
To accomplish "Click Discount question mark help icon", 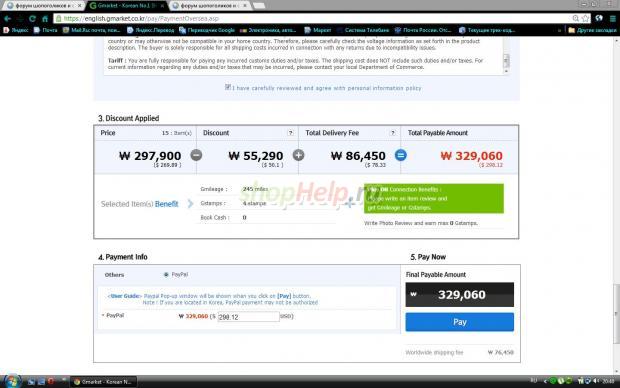I will 291,133.
